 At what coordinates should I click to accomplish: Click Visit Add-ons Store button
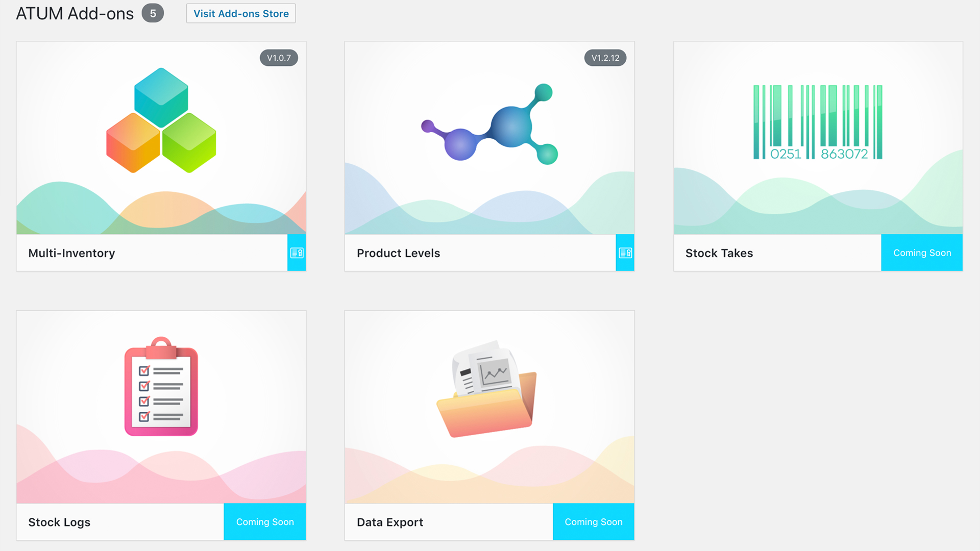[x=240, y=13]
